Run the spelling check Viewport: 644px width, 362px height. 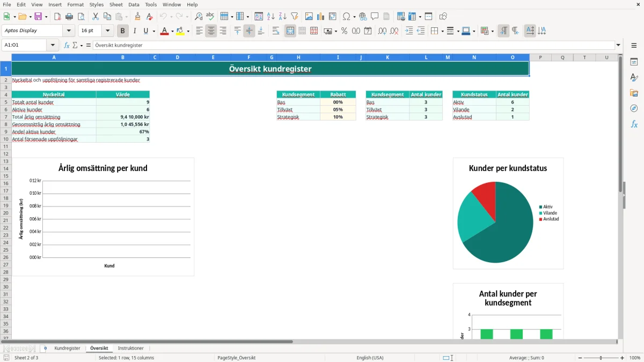pos(210,17)
